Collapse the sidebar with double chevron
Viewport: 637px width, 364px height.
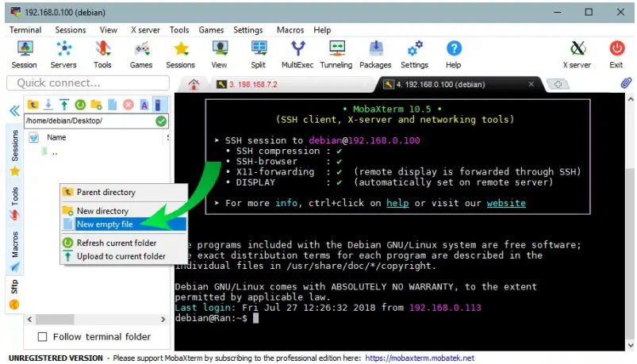(13, 110)
